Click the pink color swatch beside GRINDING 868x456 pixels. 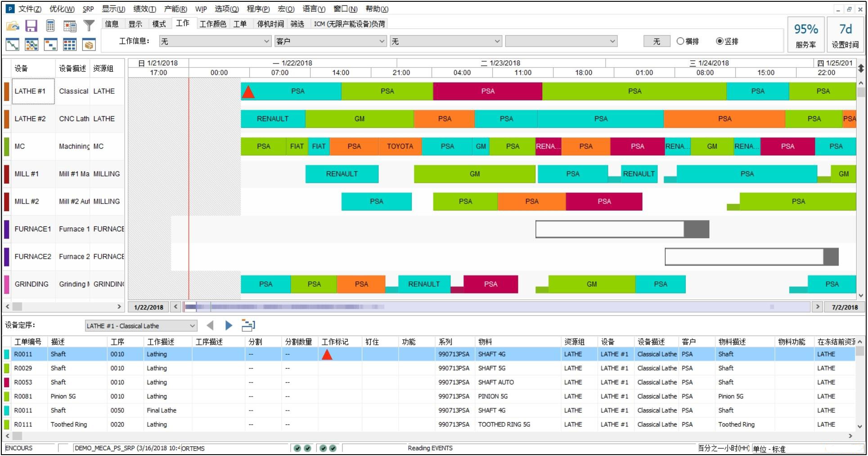pos(7,284)
